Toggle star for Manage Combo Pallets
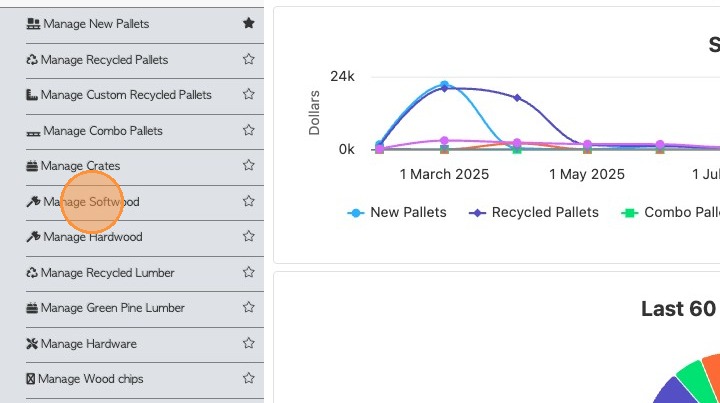This screenshot has width=720, height=403. (x=248, y=130)
